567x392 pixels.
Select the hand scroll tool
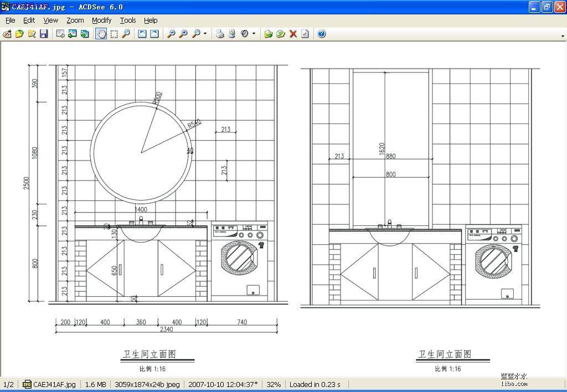pyautogui.click(x=101, y=34)
